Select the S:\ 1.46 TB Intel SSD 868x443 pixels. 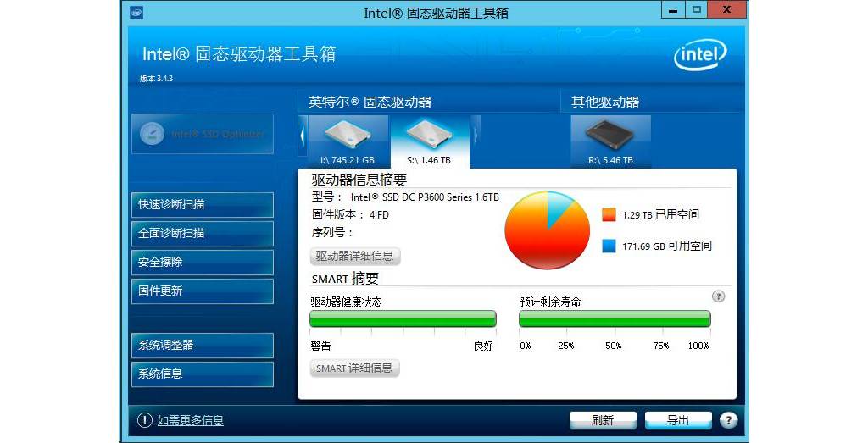(x=430, y=141)
